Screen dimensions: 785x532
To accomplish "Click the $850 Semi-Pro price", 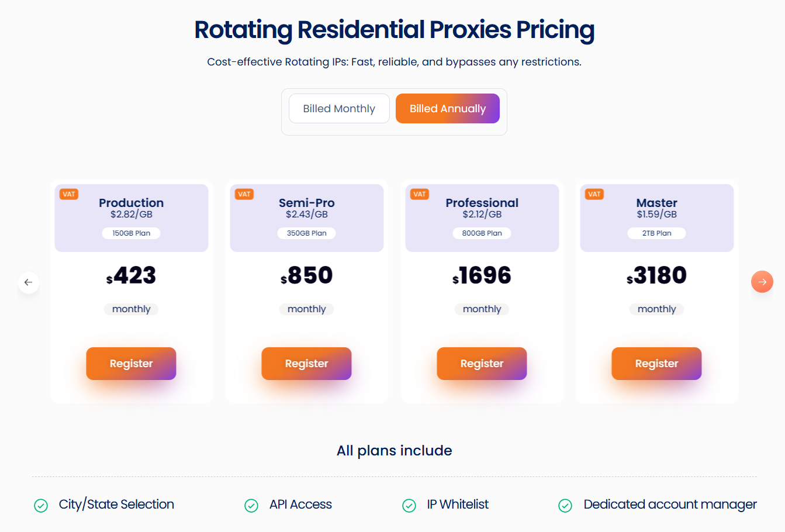I will coord(307,275).
